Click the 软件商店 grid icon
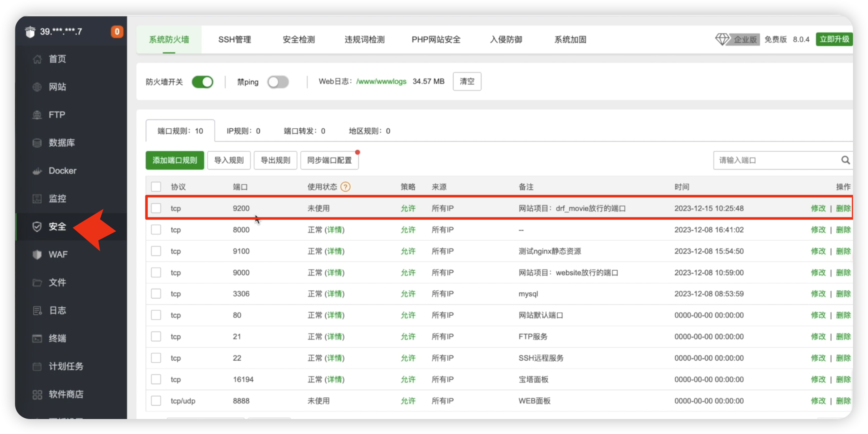868x434 pixels. 37,394
